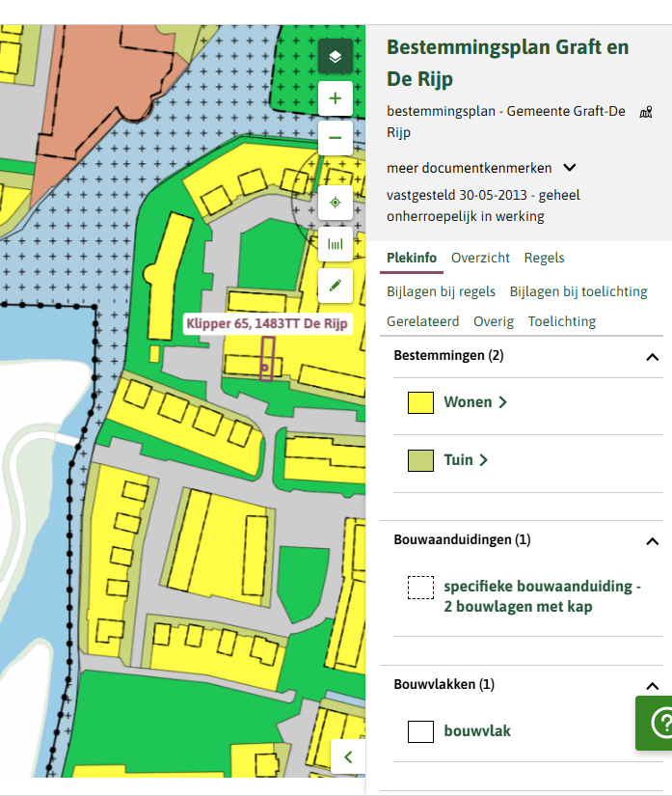This screenshot has height=796, width=672.
Task: Click the show-on-map icon beside plan subtitle
Action: point(646,113)
